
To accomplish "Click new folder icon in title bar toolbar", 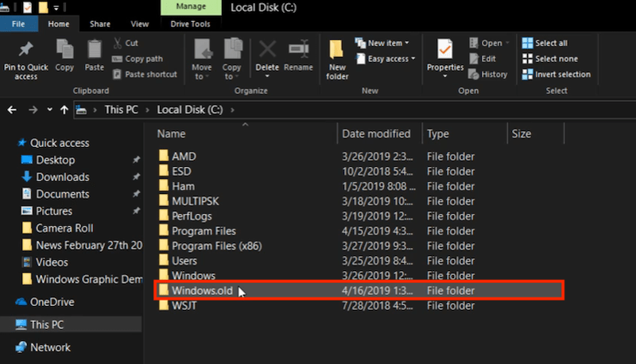I will 43,7.
